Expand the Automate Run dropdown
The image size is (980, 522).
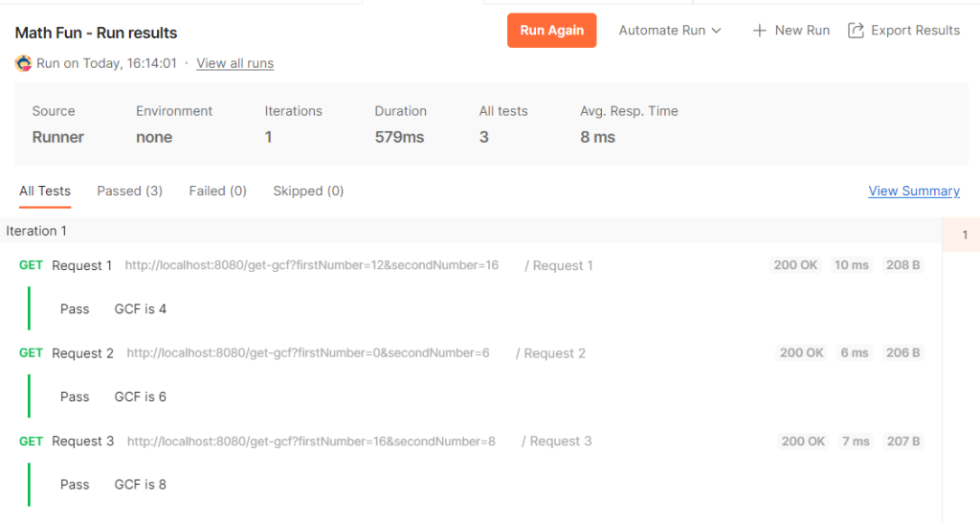coord(670,31)
